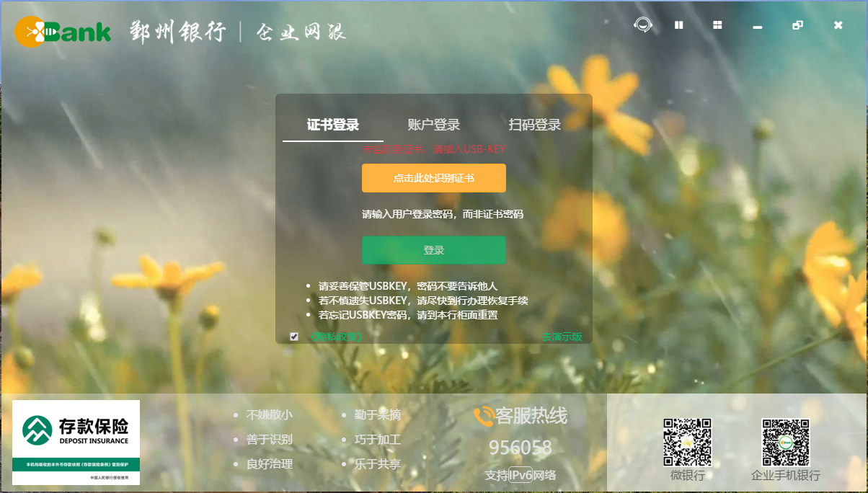Image resolution: width=868 pixels, height=493 pixels.
Task: Click the 企业手机银行 QR code
Action: click(787, 442)
